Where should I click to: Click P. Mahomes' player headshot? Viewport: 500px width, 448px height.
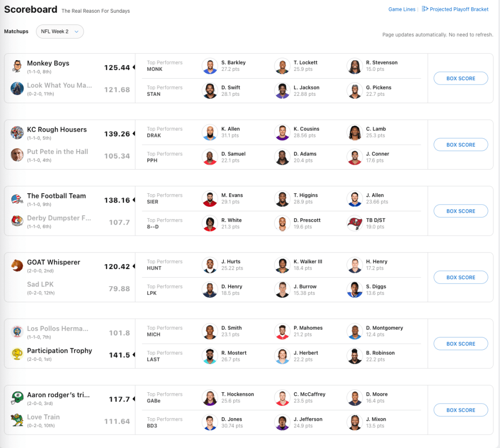point(282,331)
